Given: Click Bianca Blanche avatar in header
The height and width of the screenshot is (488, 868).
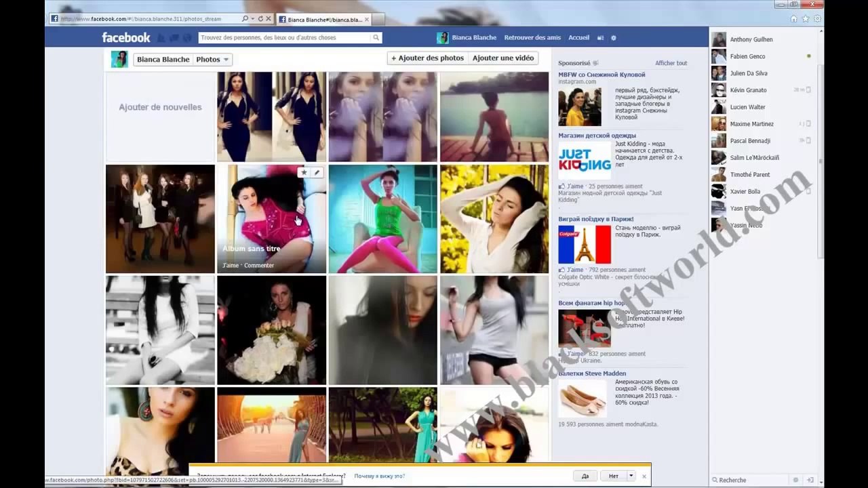Looking at the screenshot, I should 443,38.
